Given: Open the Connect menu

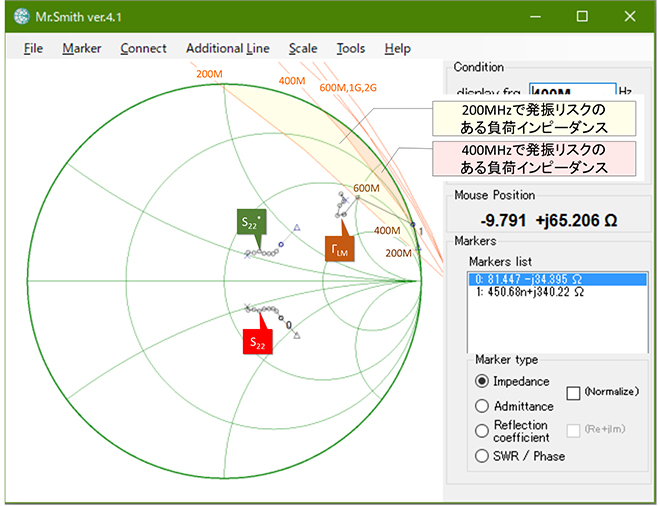Looking at the screenshot, I should click(x=144, y=48).
